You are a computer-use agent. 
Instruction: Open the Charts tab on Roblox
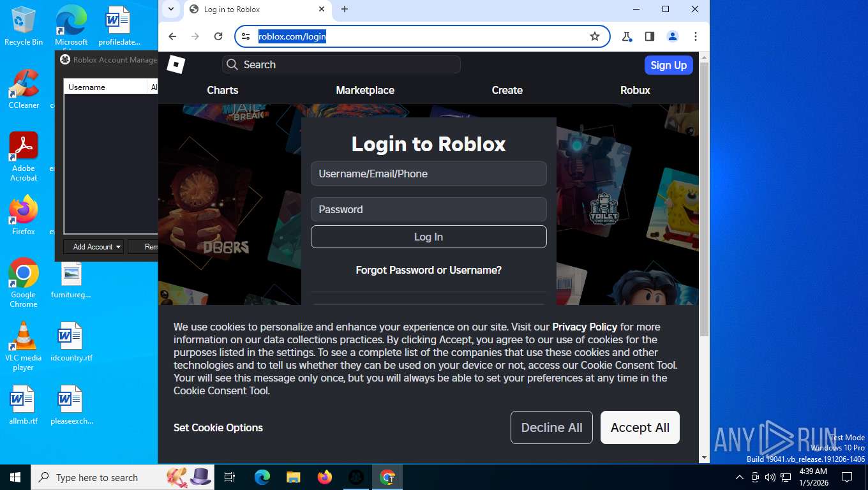click(x=223, y=90)
